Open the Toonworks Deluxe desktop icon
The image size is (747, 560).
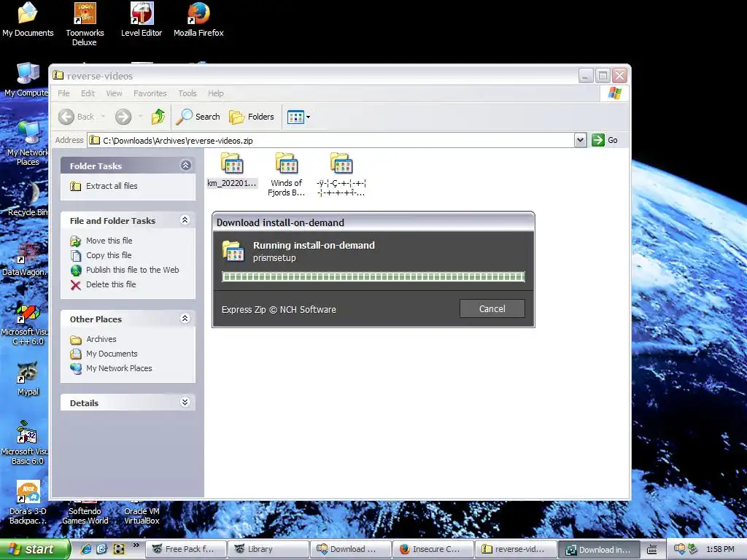click(85, 24)
